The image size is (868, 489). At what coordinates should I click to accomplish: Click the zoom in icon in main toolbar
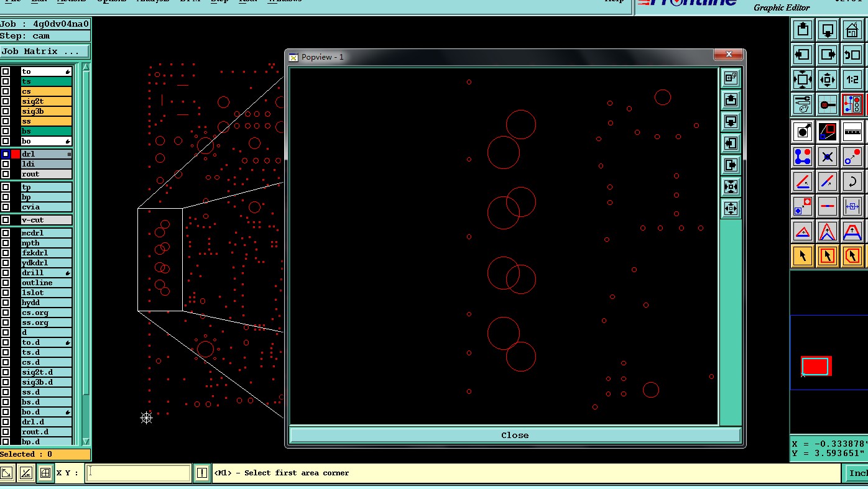(x=803, y=80)
